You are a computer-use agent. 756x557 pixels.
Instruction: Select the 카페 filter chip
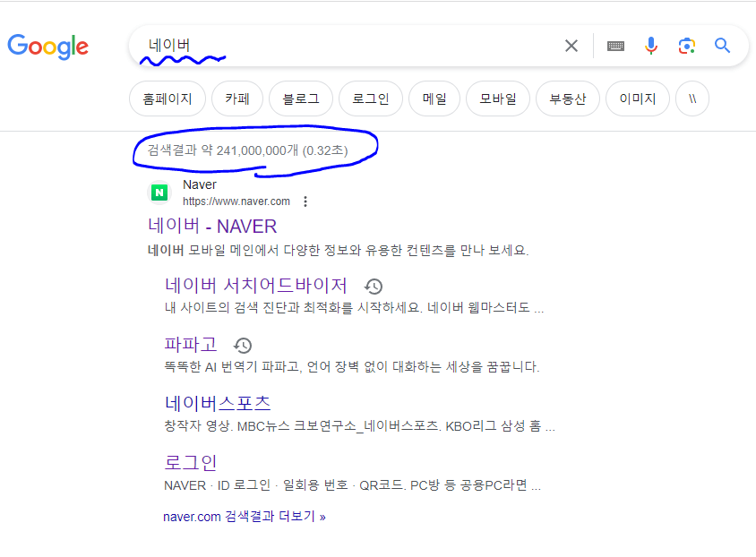tap(236, 99)
